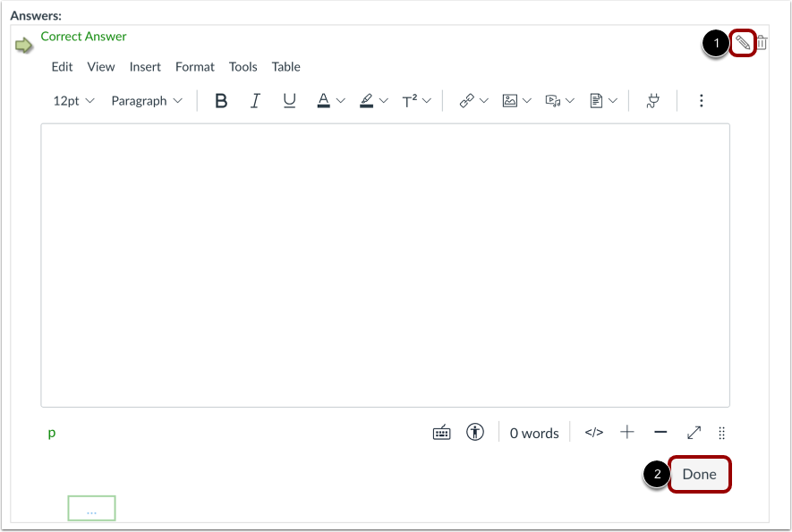
Task: Open the More options kebab menu
Action: [701, 100]
